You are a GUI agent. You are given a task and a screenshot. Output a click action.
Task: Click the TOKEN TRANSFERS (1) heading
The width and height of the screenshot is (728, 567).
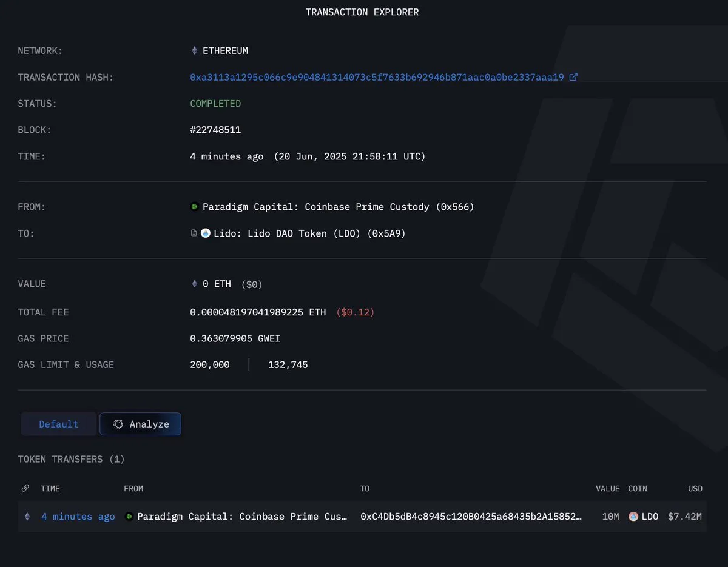(72, 459)
